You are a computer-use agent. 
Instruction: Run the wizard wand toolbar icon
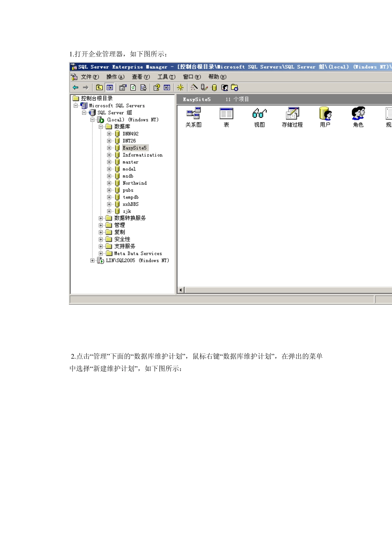(x=194, y=87)
